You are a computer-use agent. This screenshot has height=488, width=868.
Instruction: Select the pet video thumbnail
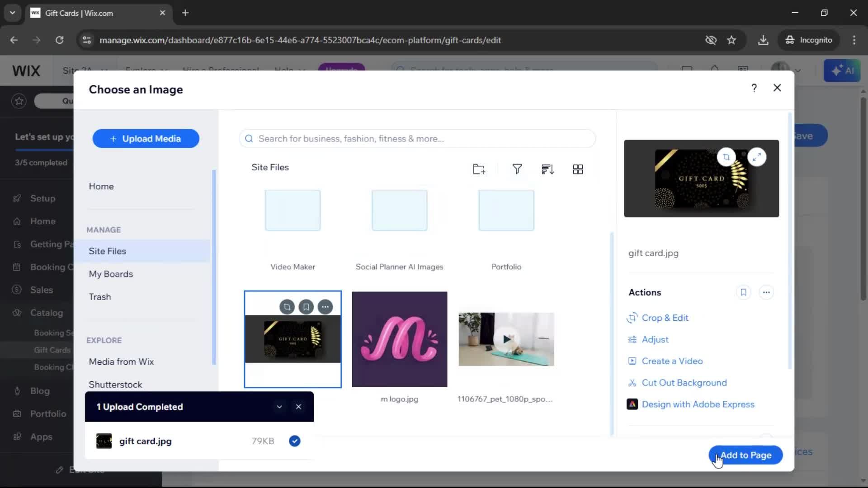(506, 339)
